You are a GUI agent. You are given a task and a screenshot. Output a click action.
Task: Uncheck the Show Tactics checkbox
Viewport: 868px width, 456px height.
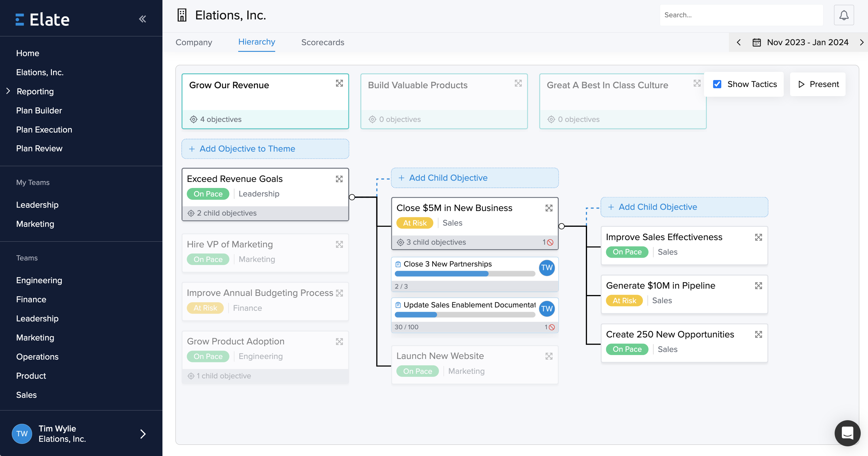717,84
